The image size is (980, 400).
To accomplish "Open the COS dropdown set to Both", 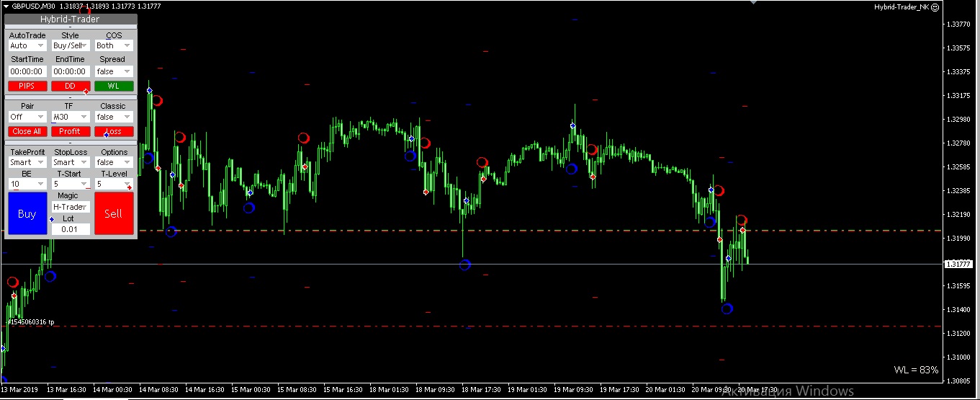I will (x=114, y=45).
